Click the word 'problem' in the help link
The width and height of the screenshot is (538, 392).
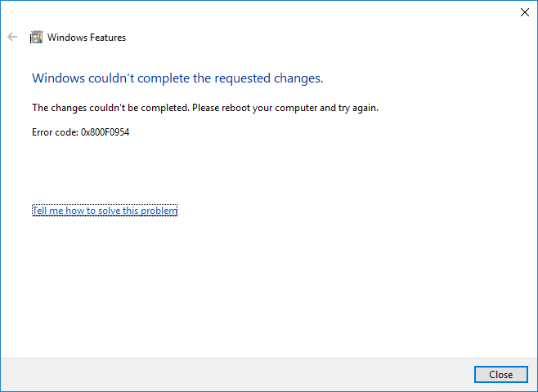pos(159,211)
